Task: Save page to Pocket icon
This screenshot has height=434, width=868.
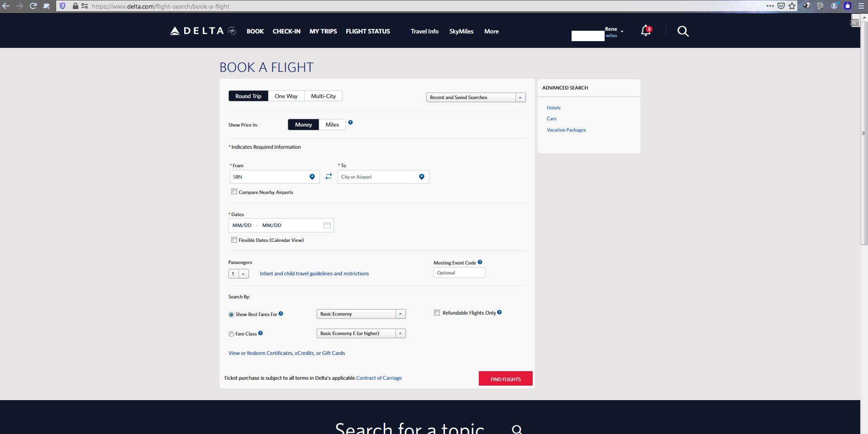Action: click(781, 6)
